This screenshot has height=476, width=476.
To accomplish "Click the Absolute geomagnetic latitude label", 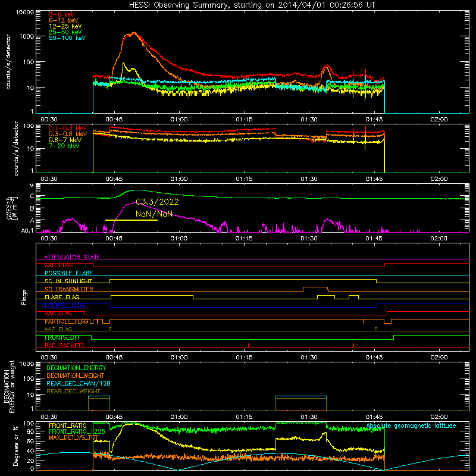I will pyautogui.click(x=411, y=426).
